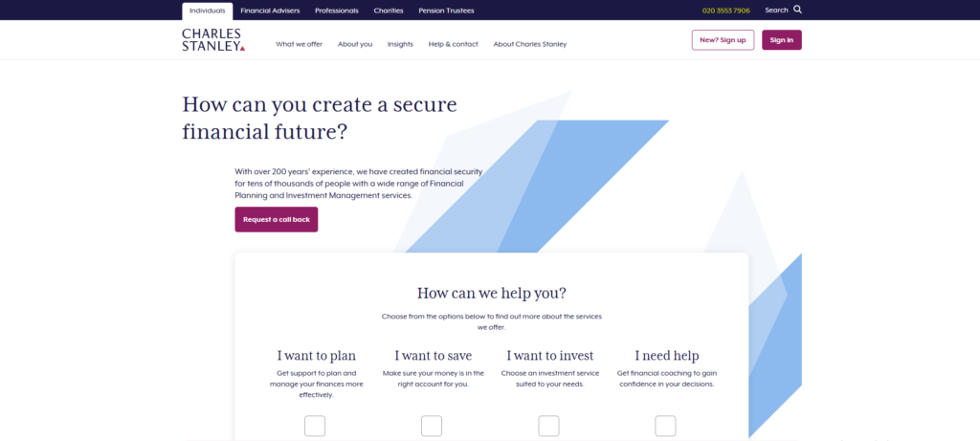The width and height of the screenshot is (980, 441).
Task: Click the 020 3553 7906 phone link
Action: click(x=725, y=11)
